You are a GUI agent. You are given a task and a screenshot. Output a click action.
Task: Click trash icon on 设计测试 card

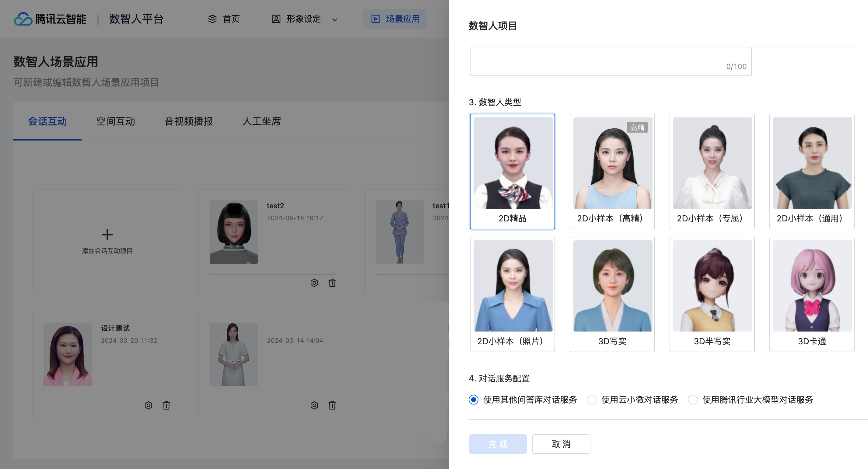(166, 405)
